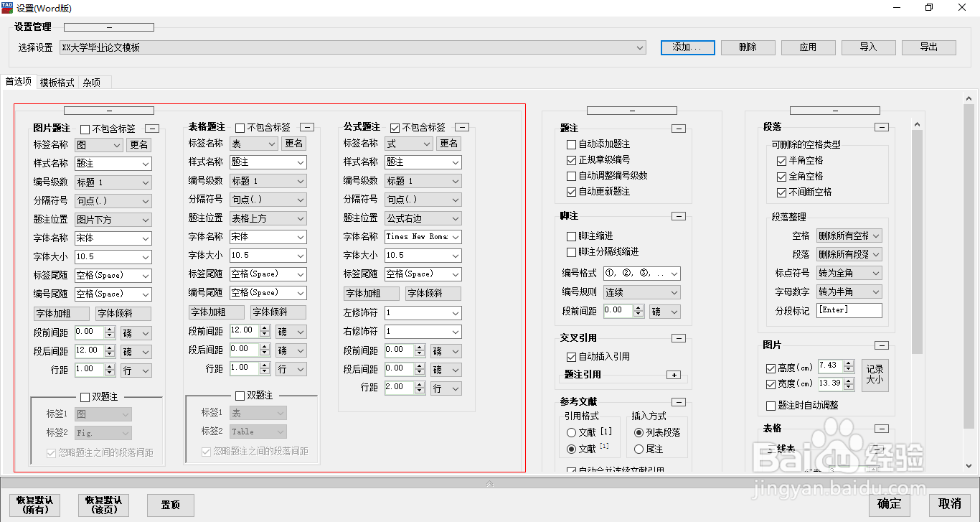Open 编号格式 dropdown in 脚注
980x522 pixels.
click(641, 274)
